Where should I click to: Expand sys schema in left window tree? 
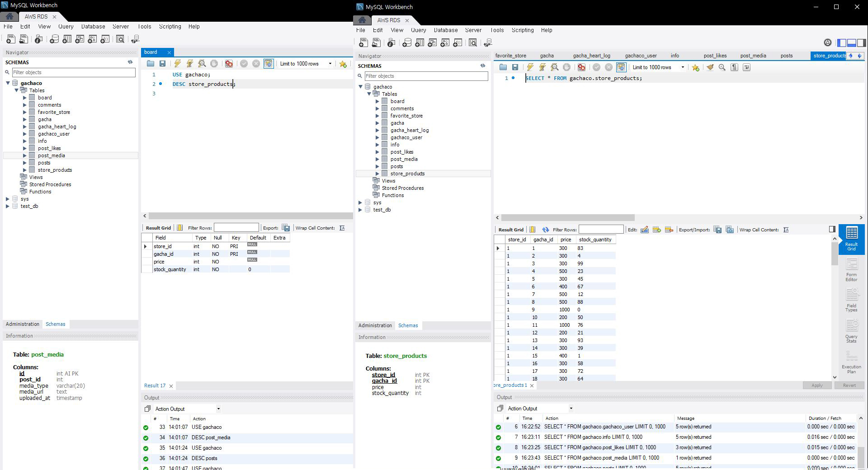click(x=8, y=199)
